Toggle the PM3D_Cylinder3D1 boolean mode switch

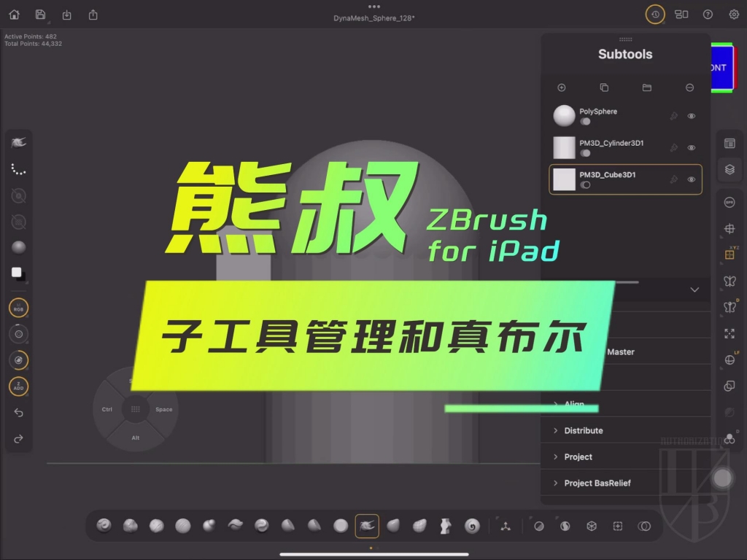(x=586, y=153)
